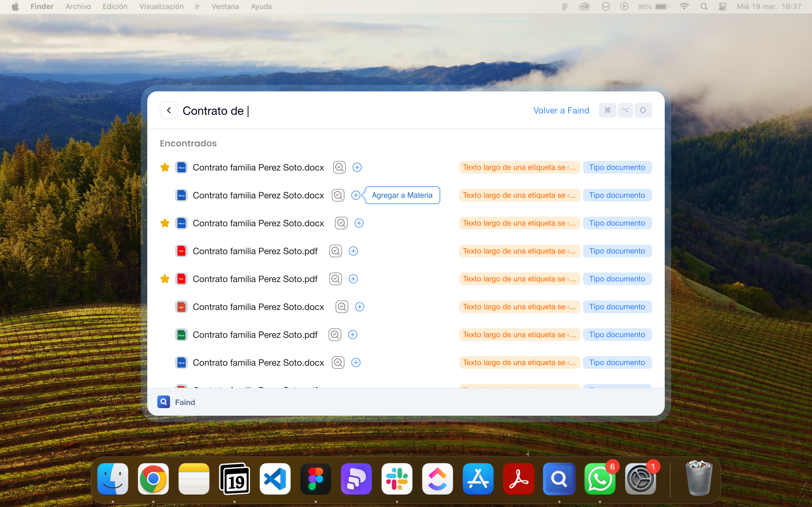Open Control Center in the menu bar
Viewport: 812px width, 507px height.
(723, 6)
